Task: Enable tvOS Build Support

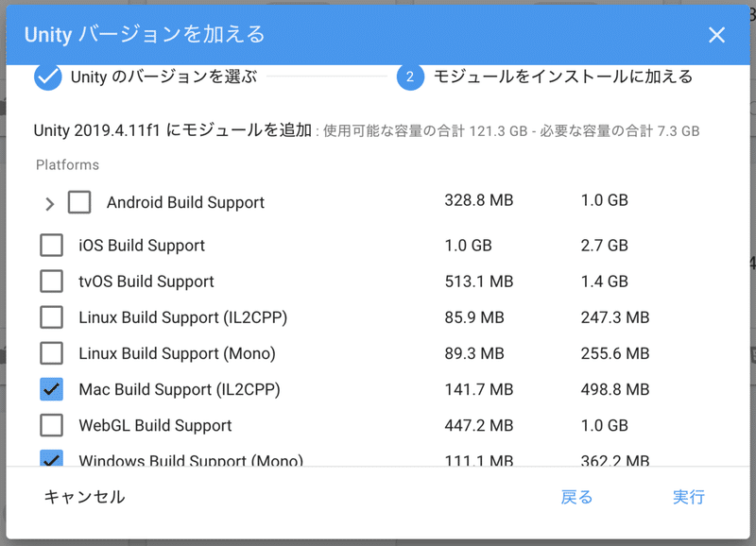Action: click(x=51, y=282)
